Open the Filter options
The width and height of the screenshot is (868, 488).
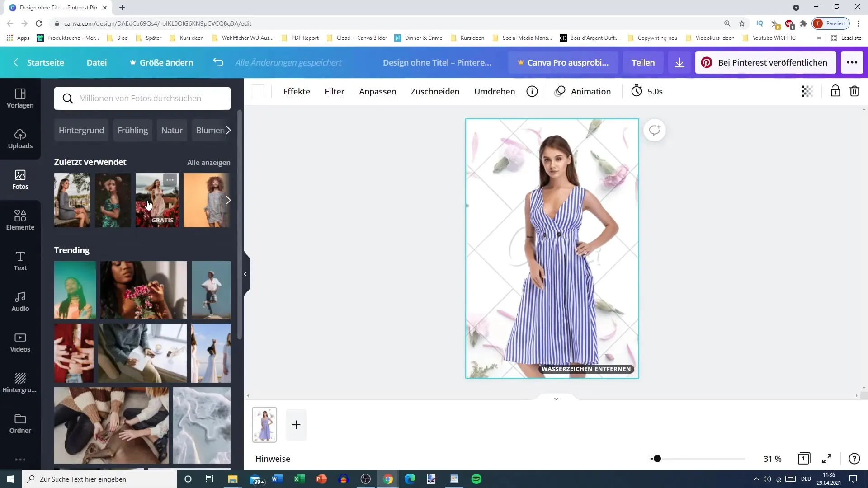coord(335,92)
